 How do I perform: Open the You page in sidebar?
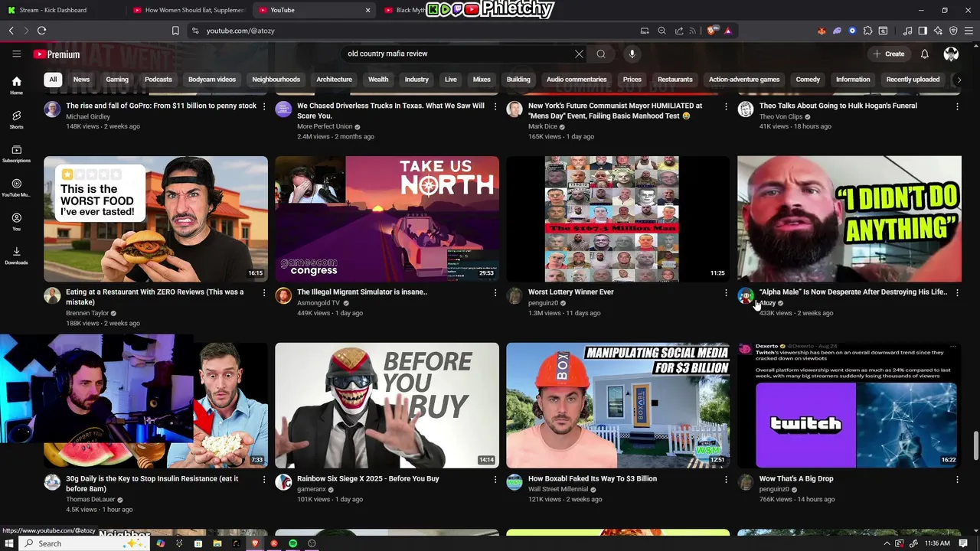16,222
